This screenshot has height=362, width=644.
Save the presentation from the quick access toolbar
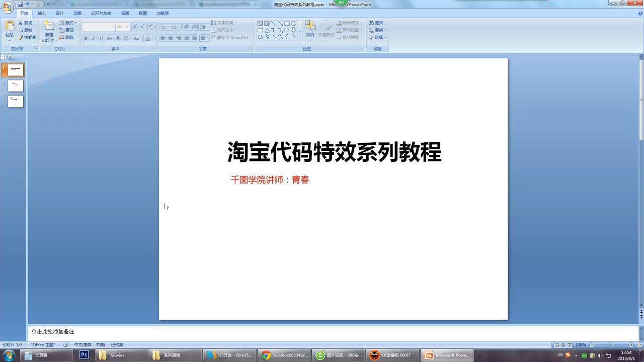click(x=20, y=4)
